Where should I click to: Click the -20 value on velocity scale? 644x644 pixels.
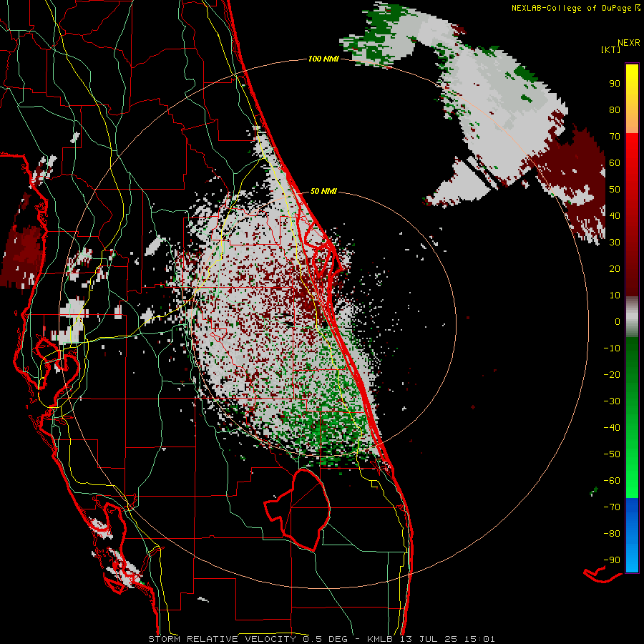612,374
